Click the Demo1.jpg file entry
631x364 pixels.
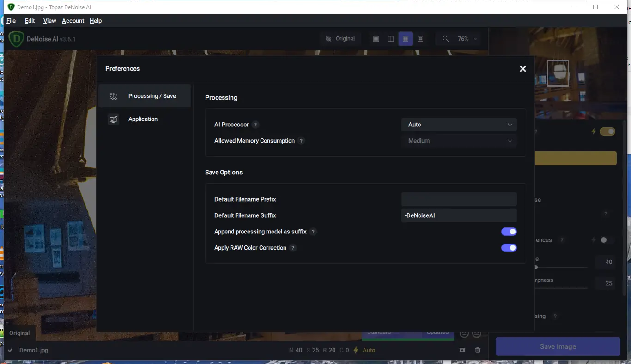(x=34, y=350)
